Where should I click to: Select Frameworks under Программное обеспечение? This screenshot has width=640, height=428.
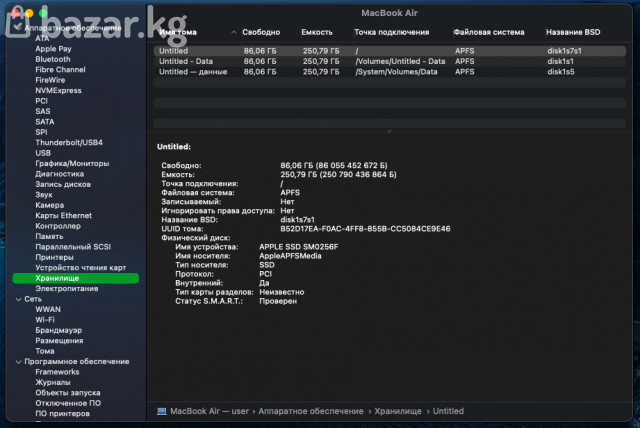coord(57,372)
